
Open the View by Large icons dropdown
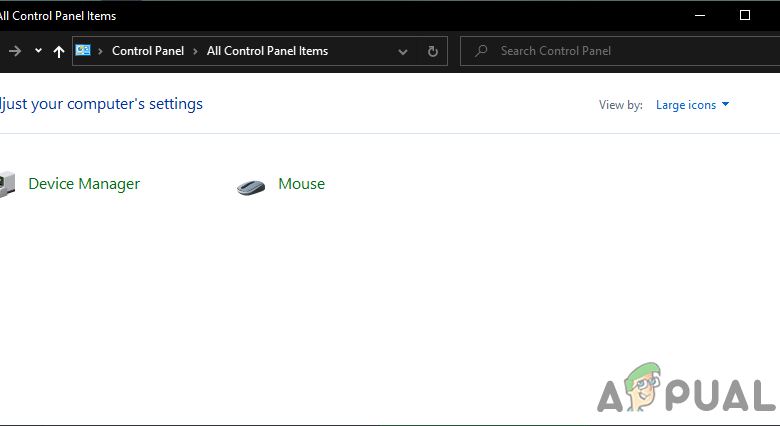coord(692,105)
